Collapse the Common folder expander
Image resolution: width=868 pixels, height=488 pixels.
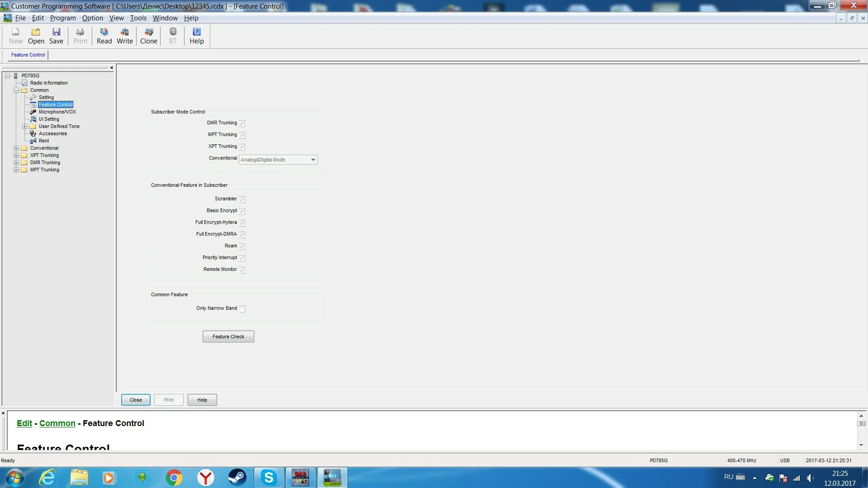[x=16, y=90]
